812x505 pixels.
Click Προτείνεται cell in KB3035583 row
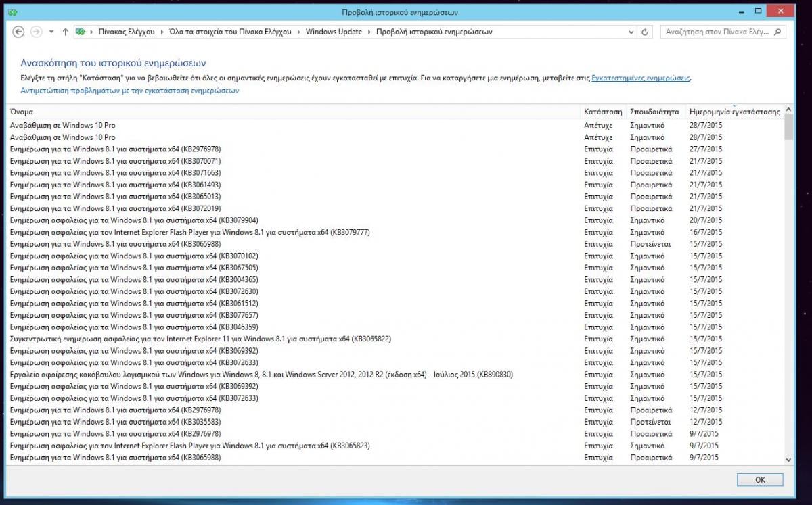[x=650, y=422]
